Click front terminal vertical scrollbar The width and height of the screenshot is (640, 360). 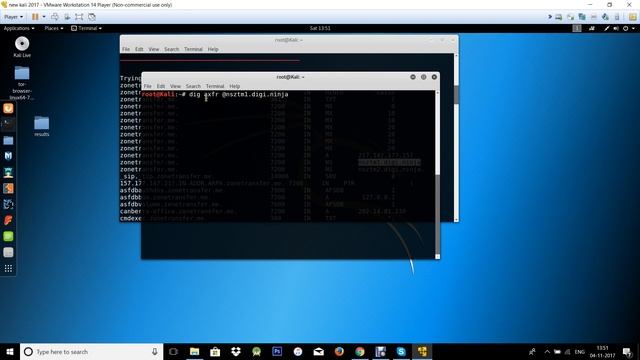point(437,174)
